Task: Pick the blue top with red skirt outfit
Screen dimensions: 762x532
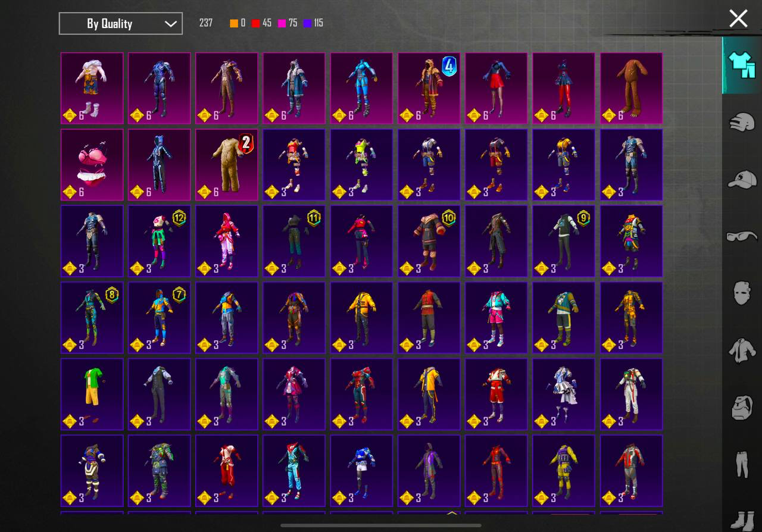Action: [x=496, y=88]
